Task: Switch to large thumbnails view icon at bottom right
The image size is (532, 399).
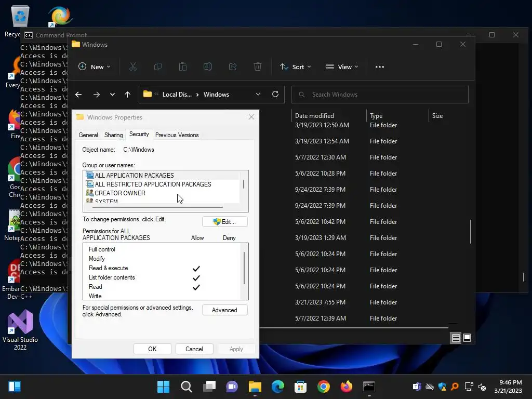Action: (467, 338)
